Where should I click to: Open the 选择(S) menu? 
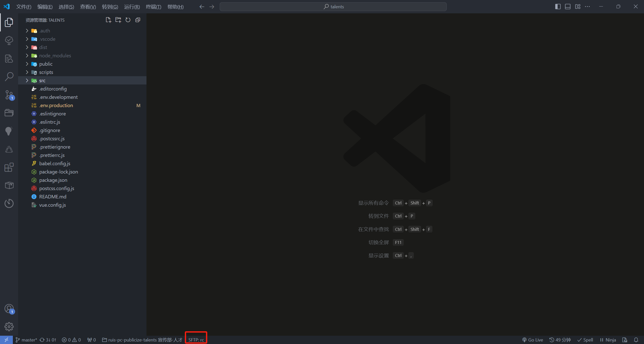click(66, 7)
